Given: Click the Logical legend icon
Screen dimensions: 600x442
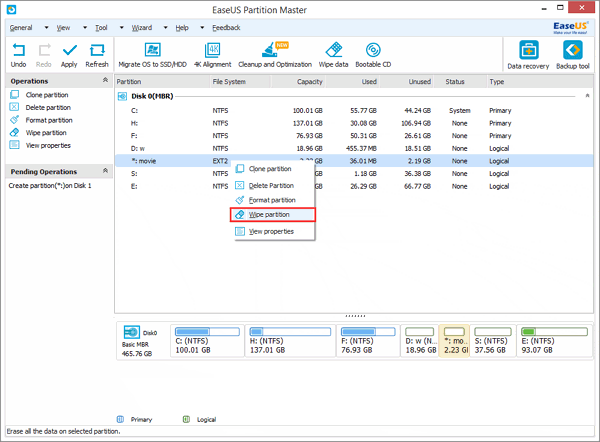Looking at the screenshot, I should (186, 419).
